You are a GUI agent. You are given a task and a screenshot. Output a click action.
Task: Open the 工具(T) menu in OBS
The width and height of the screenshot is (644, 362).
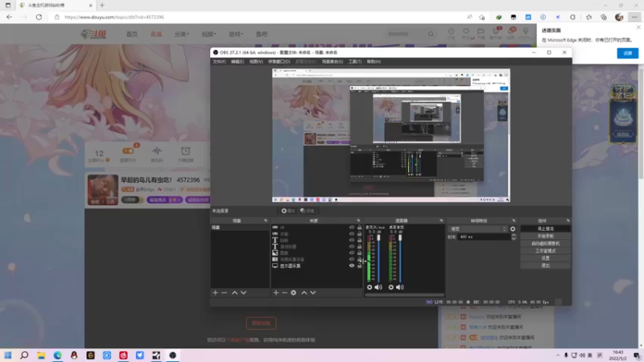click(355, 62)
